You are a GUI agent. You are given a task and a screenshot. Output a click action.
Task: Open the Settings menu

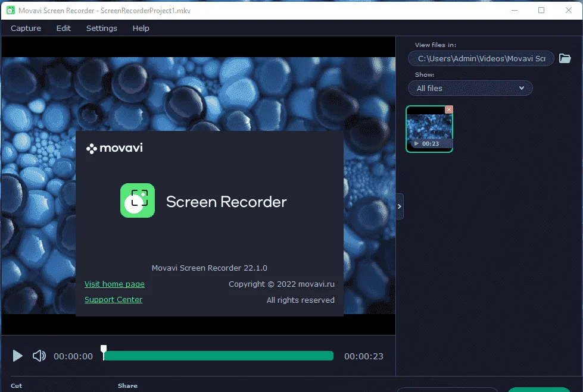pyautogui.click(x=101, y=28)
